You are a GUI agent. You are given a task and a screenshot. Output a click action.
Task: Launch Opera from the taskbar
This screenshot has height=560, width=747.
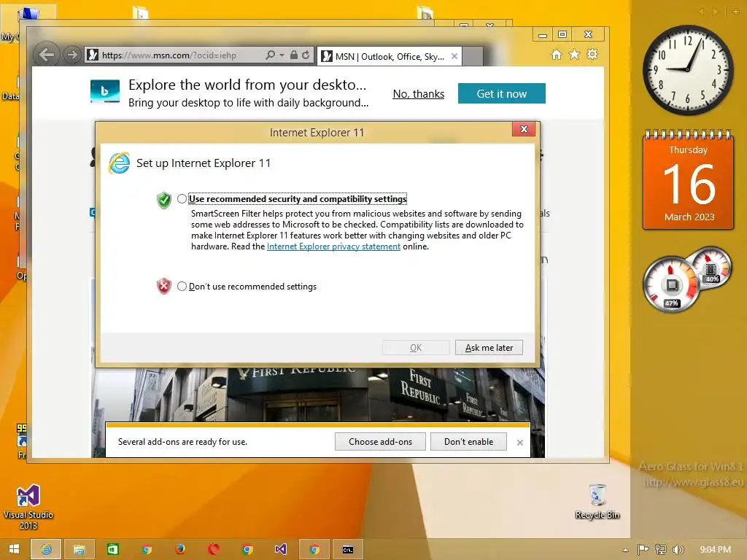point(214,550)
